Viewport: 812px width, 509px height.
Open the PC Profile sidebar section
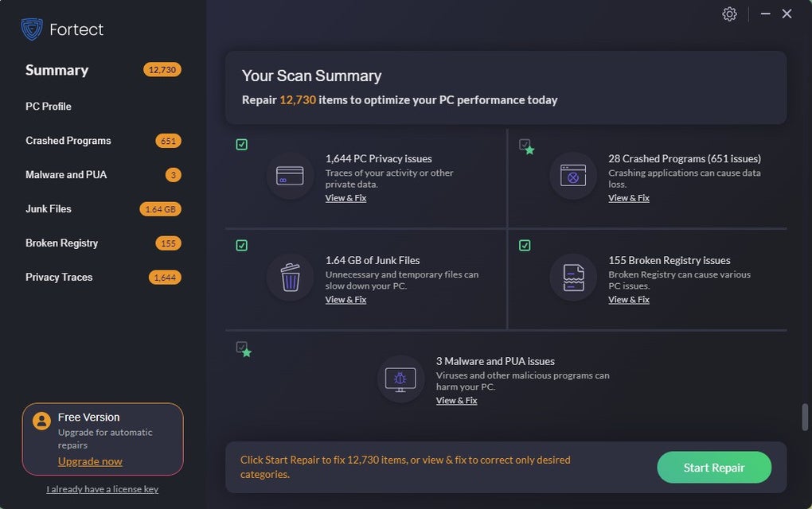pyautogui.click(x=49, y=107)
